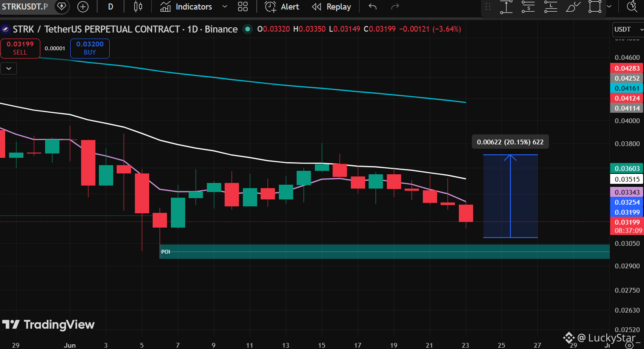Click the open price value O0.03320
The height and width of the screenshot is (349, 644).
pyautogui.click(x=273, y=29)
